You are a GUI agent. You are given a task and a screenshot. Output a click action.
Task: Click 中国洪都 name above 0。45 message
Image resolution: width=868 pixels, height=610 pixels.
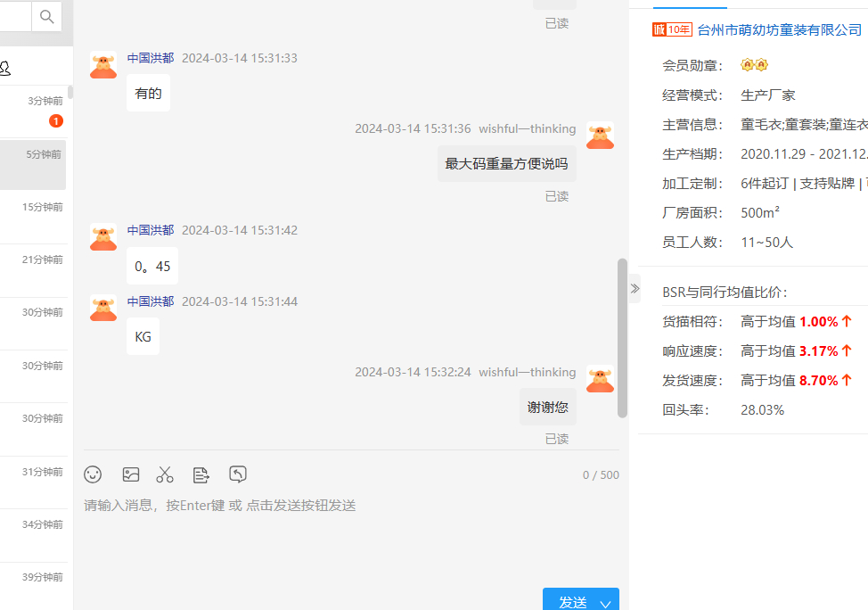(151, 230)
